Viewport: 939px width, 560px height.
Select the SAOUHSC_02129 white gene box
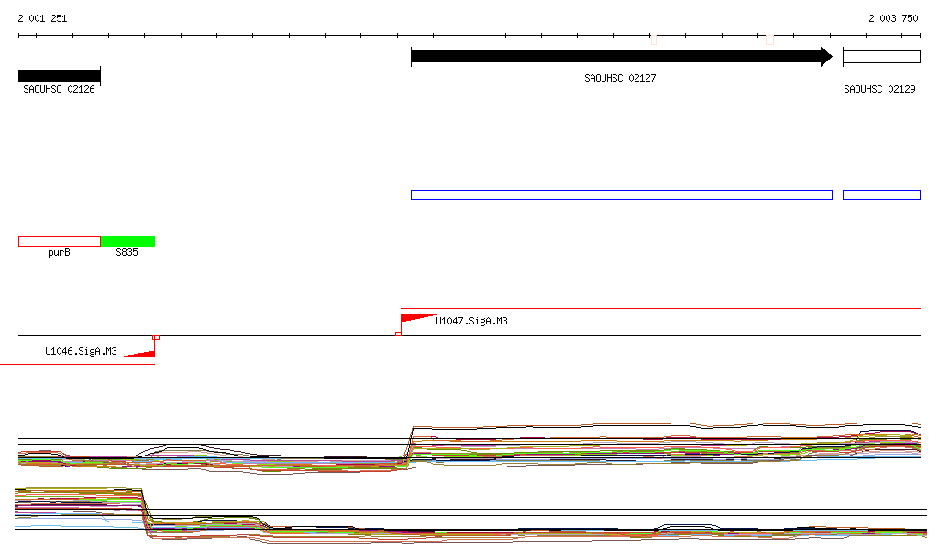click(881, 57)
